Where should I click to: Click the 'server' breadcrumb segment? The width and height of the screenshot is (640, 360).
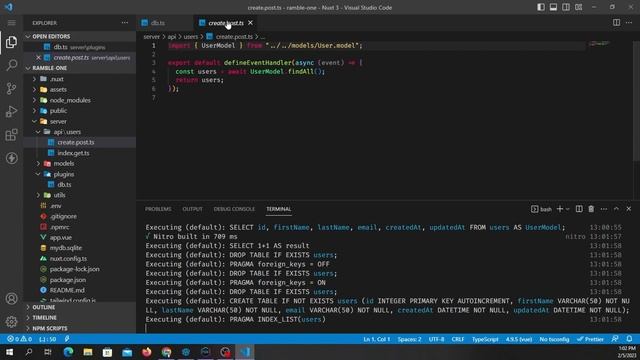pos(151,37)
